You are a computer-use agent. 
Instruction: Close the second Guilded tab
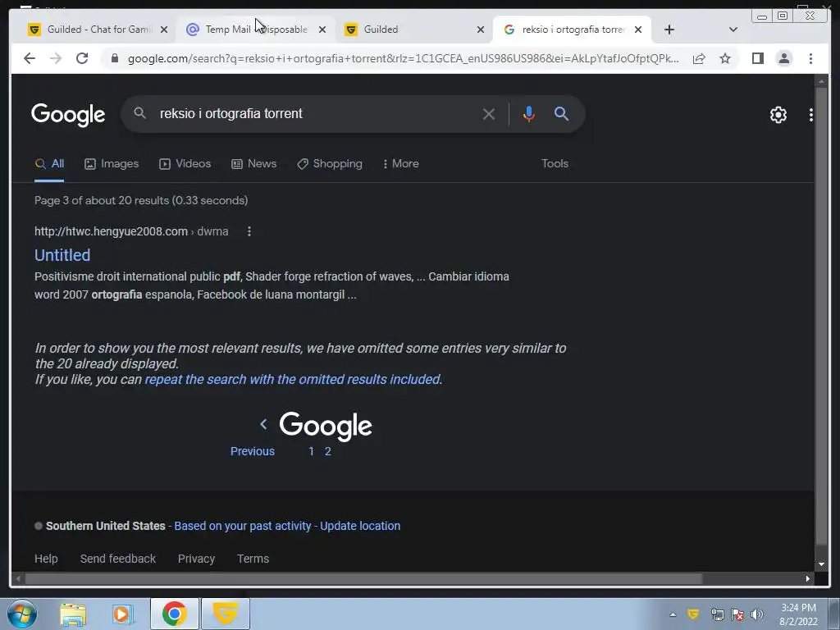point(481,30)
